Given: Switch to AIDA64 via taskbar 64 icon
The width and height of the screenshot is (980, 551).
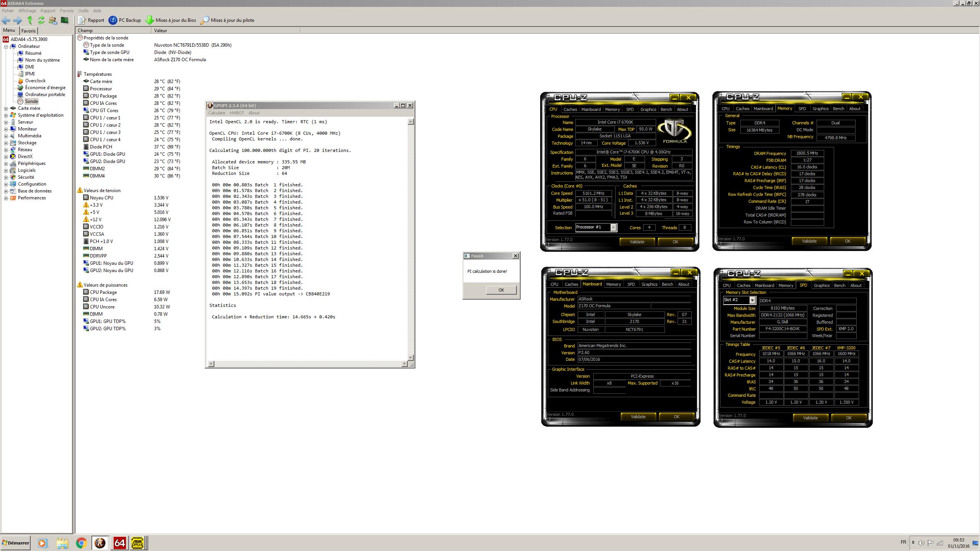Looking at the screenshot, I should pyautogui.click(x=119, y=543).
